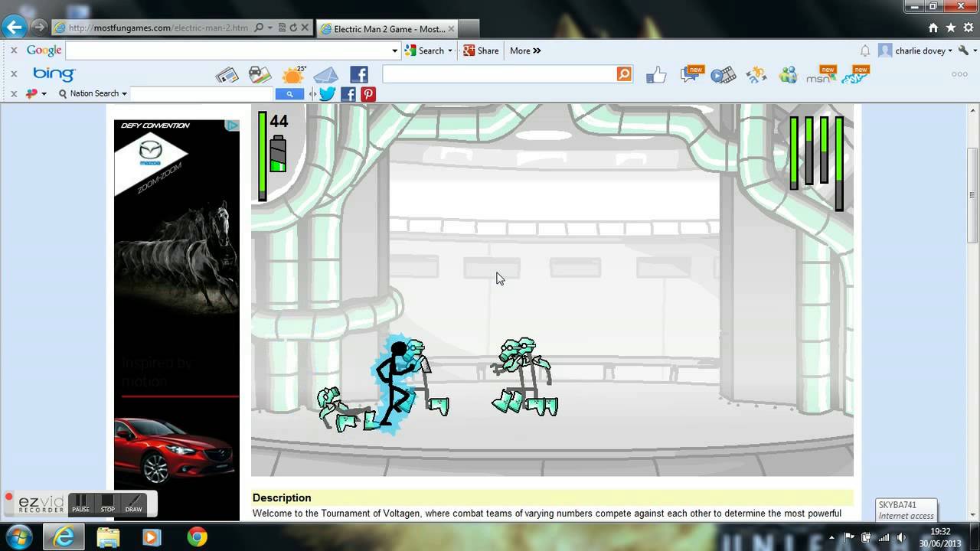Image resolution: width=980 pixels, height=551 pixels.
Task: Open Favorites with the star icon
Action: 951,28
